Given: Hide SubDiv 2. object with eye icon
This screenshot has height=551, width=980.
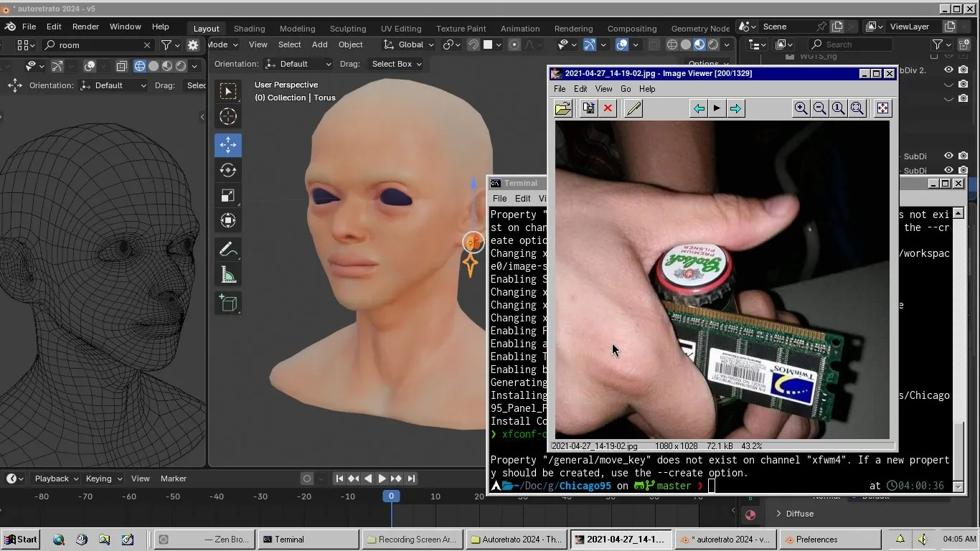Looking at the screenshot, I should coord(948,70).
